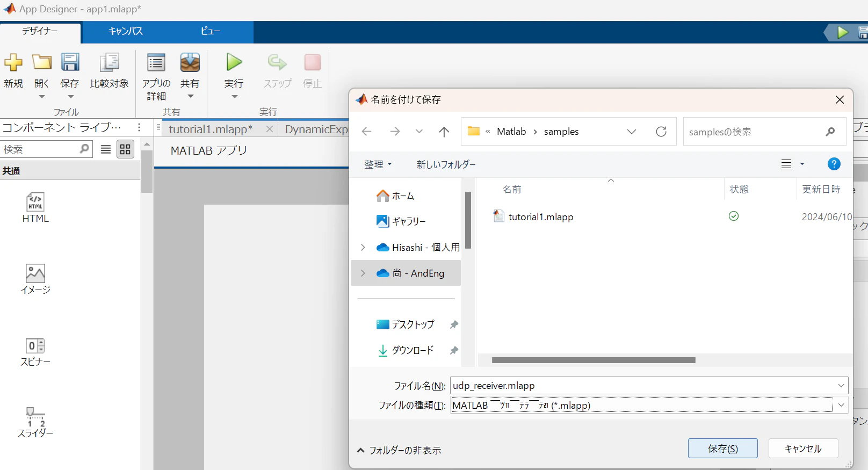Open a file with the 開く folder icon
This screenshot has height=470, width=868.
pos(42,62)
